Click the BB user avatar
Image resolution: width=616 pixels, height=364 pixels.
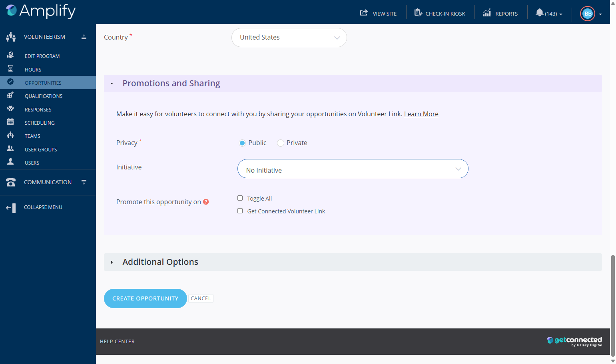click(588, 14)
